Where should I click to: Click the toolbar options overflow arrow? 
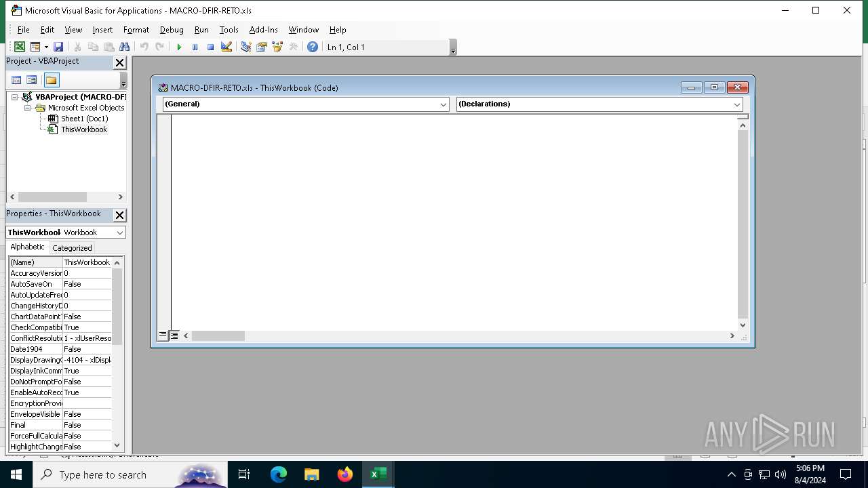(453, 47)
